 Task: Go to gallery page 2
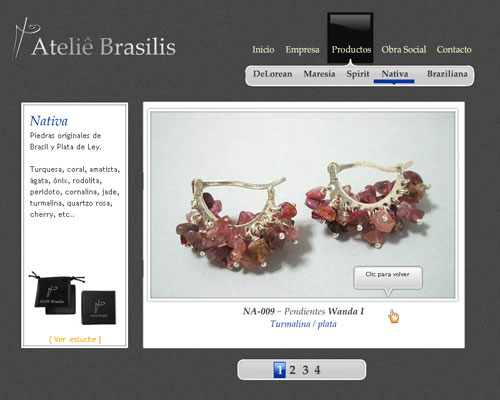pyautogui.click(x=292, y=370)
